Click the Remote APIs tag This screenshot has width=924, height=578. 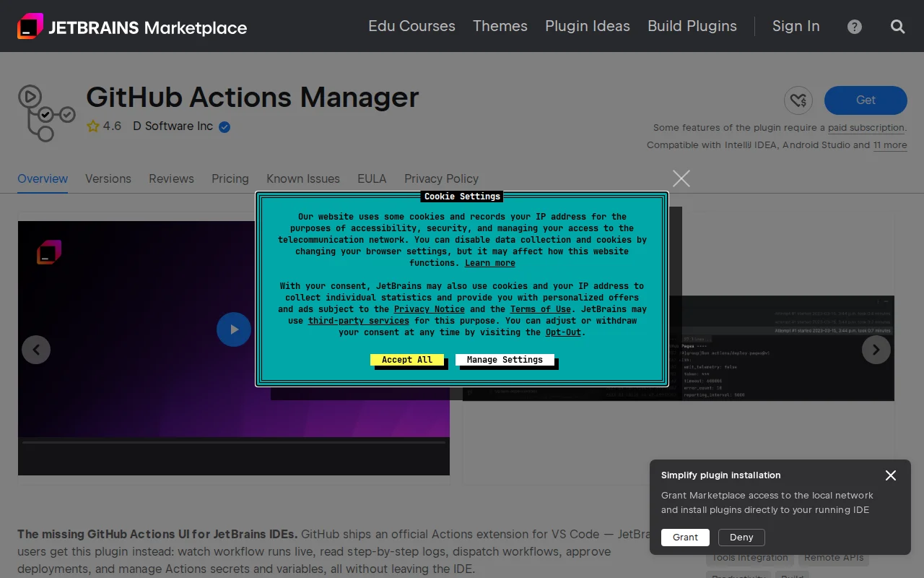[x=834, y=558]
